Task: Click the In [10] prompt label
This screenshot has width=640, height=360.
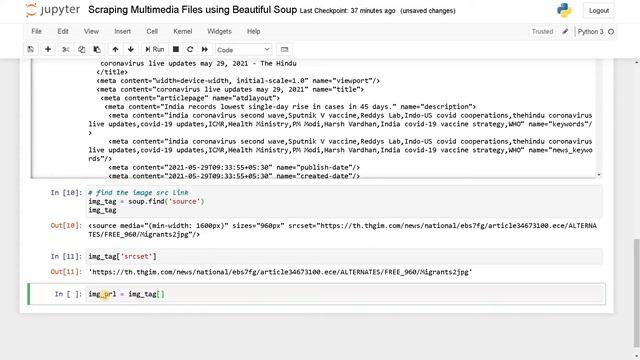Action: (x=66, y=193)
